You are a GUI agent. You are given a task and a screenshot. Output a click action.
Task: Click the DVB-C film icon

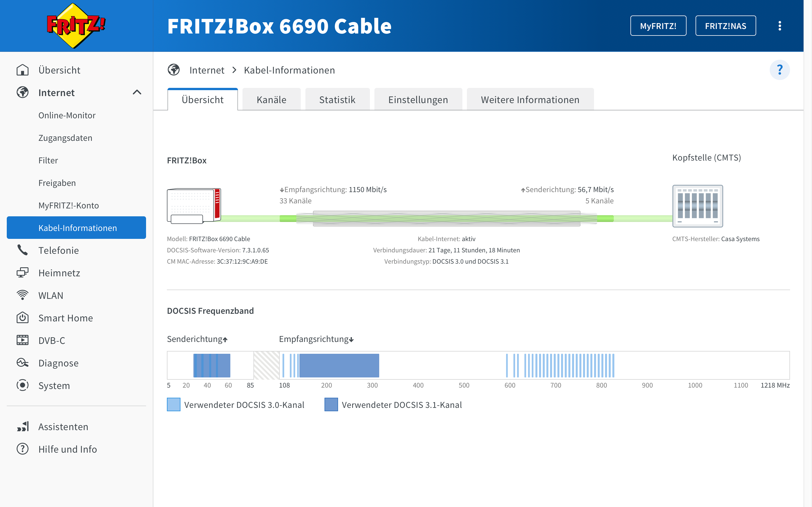point(23,340)
